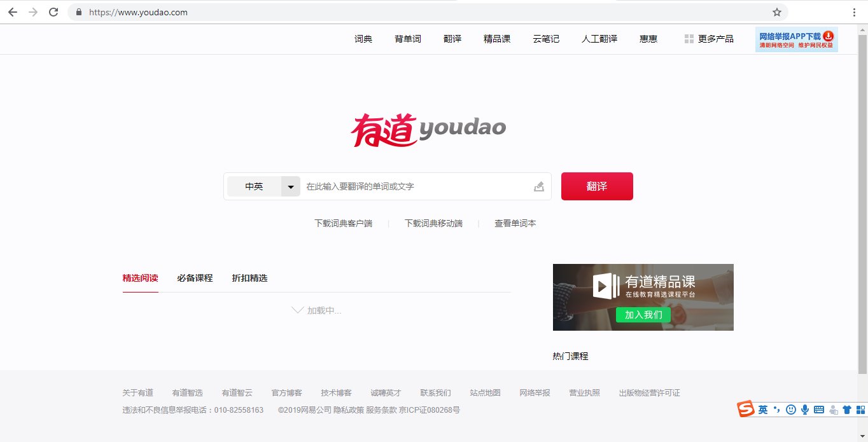Expand 更多产品 to see more products
This screenshot has width=868, height=442.
[x=714, y=38]
